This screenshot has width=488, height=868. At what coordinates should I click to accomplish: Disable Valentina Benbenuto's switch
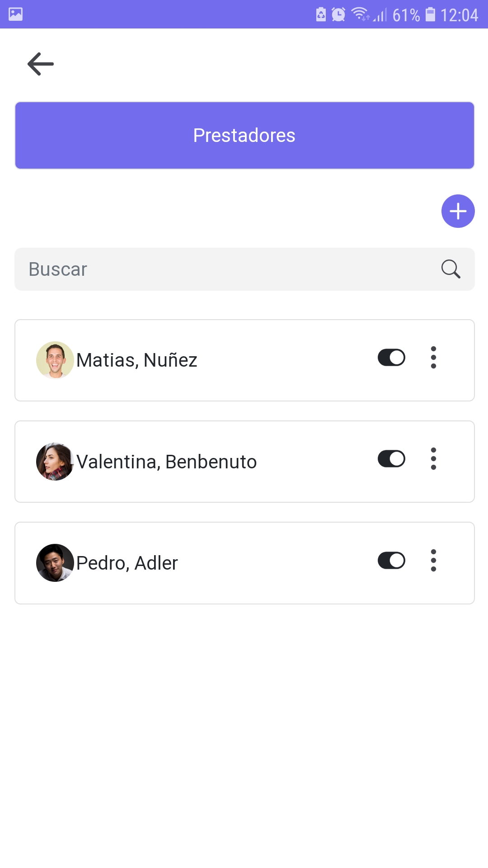391,459
